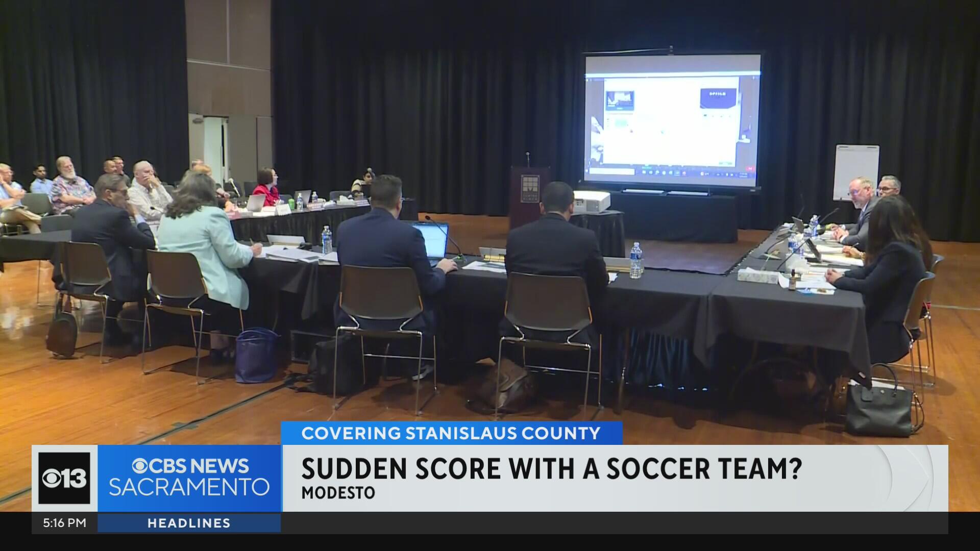Click the water bottle at table corner
This screenshot has width=980, height=551.
635,260
